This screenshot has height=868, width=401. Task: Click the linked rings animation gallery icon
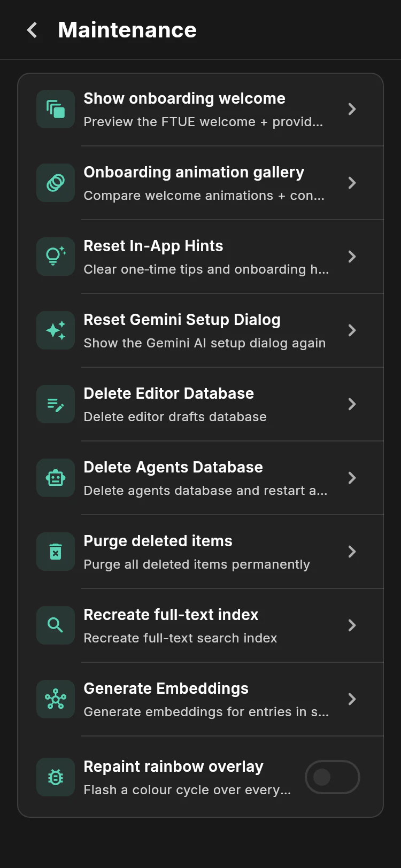click(x=56, y=183)
